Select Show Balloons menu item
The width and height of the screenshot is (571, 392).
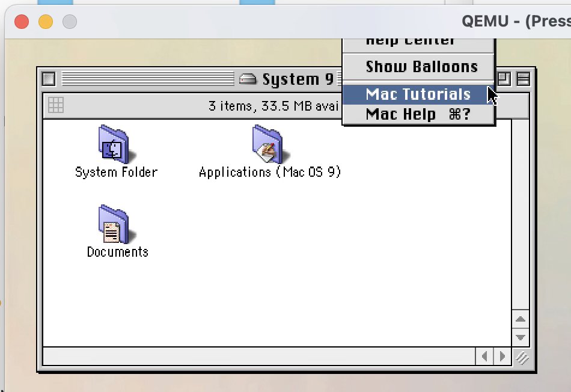tap(418, 67)
